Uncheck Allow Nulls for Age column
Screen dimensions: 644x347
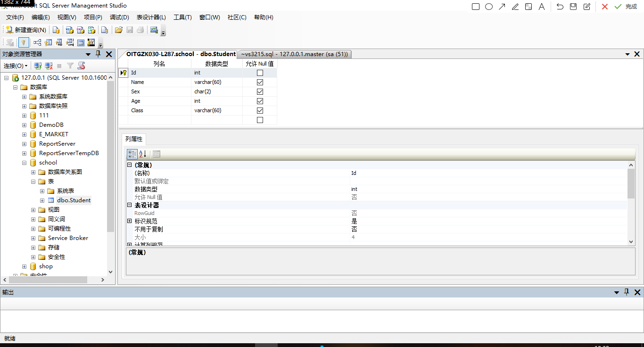260,101
